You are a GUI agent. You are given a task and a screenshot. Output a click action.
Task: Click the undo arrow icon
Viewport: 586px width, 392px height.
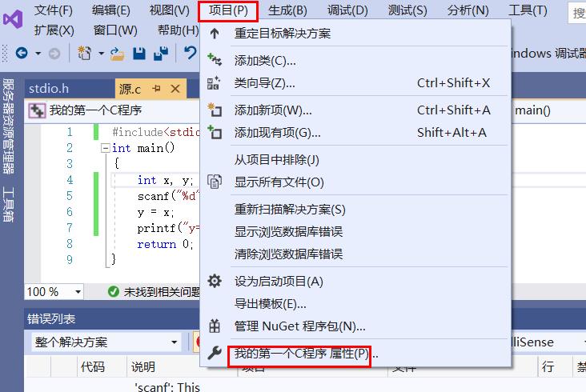[x=191, y=53]
